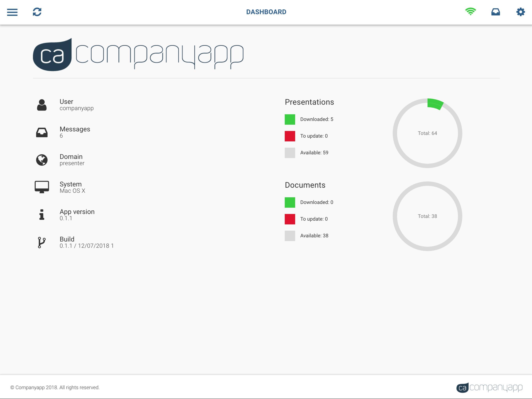This screenshot has width=532, height=399.
Task: Click 'Available: 38' text
Action: click(314, 236)
